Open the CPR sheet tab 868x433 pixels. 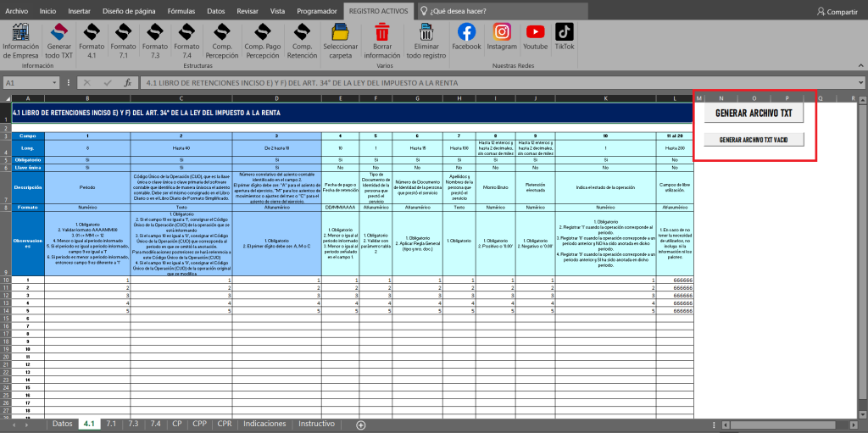(225, 424)
